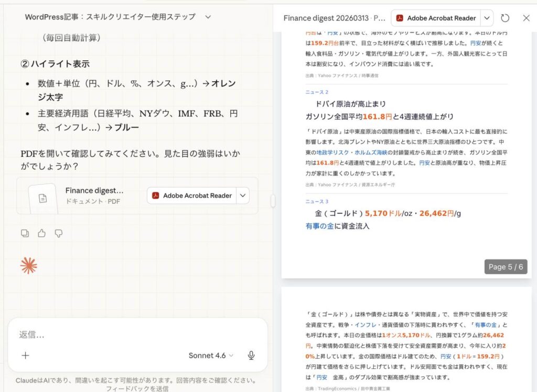Expand dropdown arrow beside file card's Acrobat button
The image size is (537, 392).
(x=243, y=195)
